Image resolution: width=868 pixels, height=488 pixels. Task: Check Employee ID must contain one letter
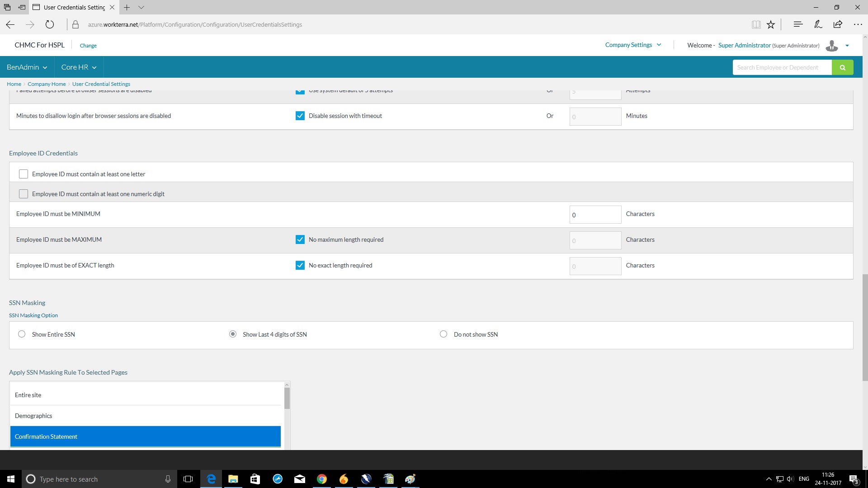point(24,174)
